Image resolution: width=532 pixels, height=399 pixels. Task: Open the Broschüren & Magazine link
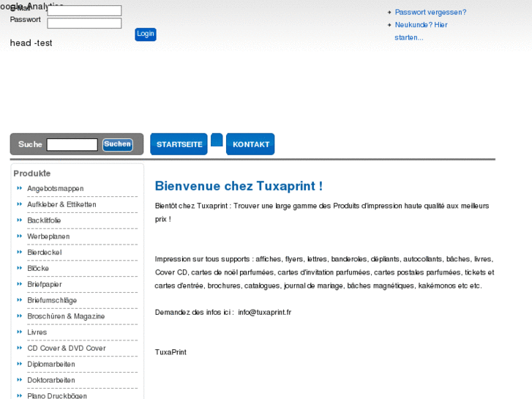[x=66, y=316]
